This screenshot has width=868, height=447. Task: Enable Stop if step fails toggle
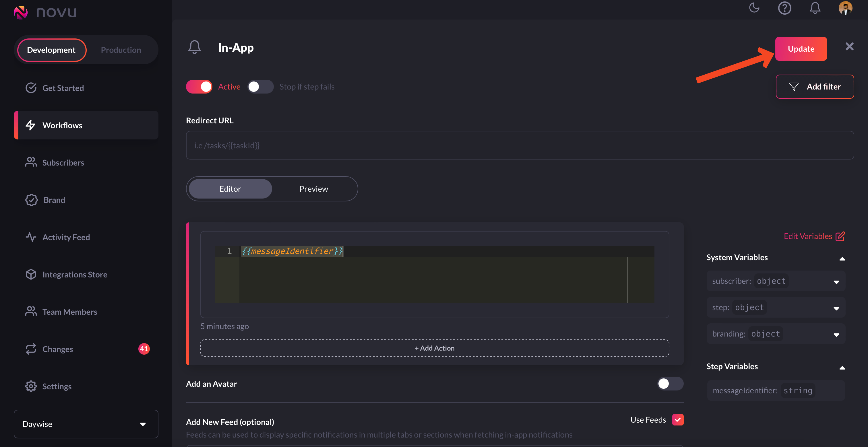(260, 87)
